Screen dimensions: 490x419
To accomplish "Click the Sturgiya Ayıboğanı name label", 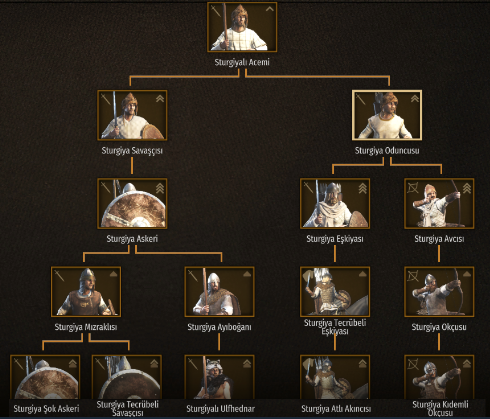I will click(219, 327).
